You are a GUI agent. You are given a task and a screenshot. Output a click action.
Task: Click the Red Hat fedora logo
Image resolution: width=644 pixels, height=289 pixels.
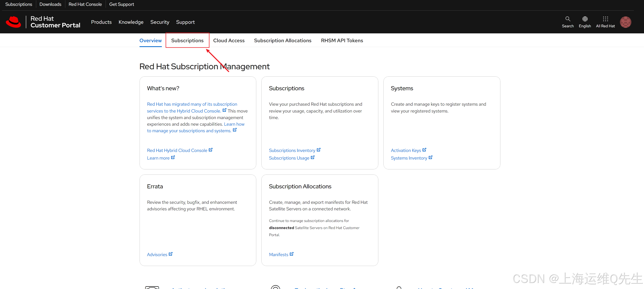[13, 22]
